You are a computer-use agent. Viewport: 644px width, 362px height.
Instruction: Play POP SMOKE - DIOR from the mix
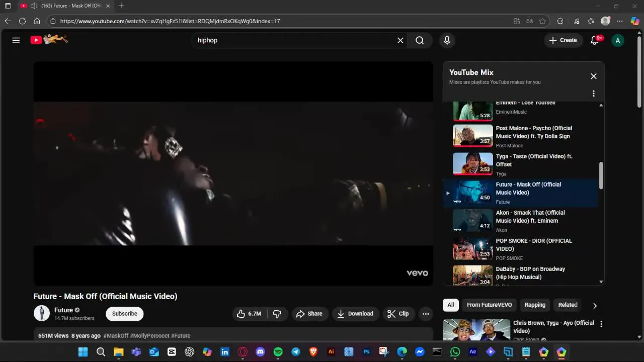pos(521,249)
